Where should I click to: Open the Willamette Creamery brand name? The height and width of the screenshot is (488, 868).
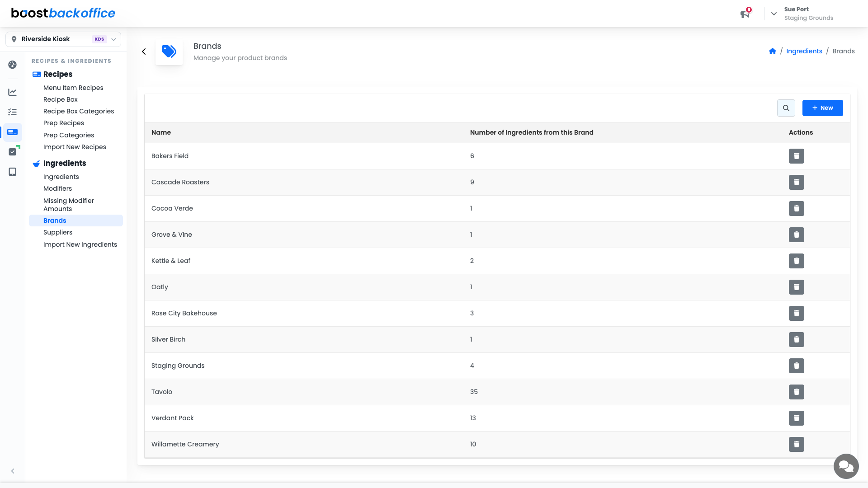(185, 444)
